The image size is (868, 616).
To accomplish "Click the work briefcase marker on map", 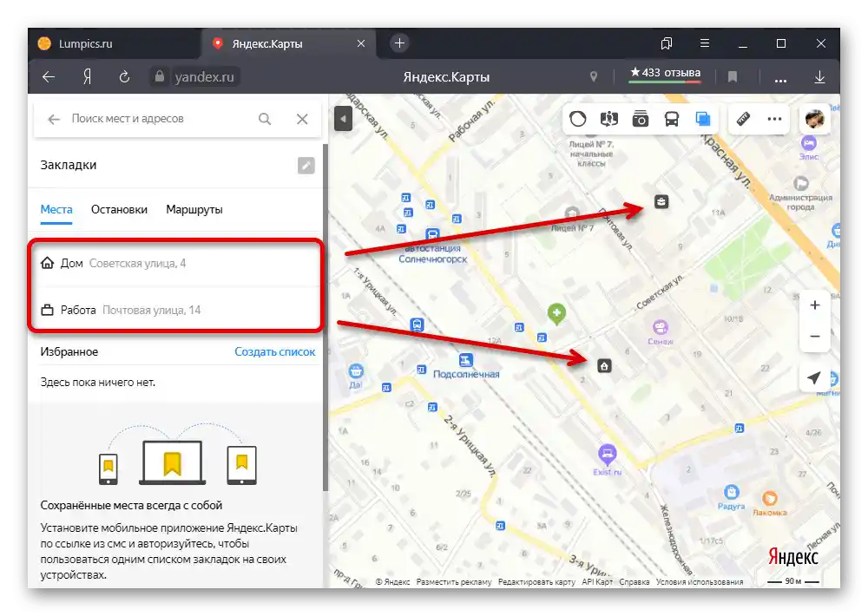I will click(661, 201).
